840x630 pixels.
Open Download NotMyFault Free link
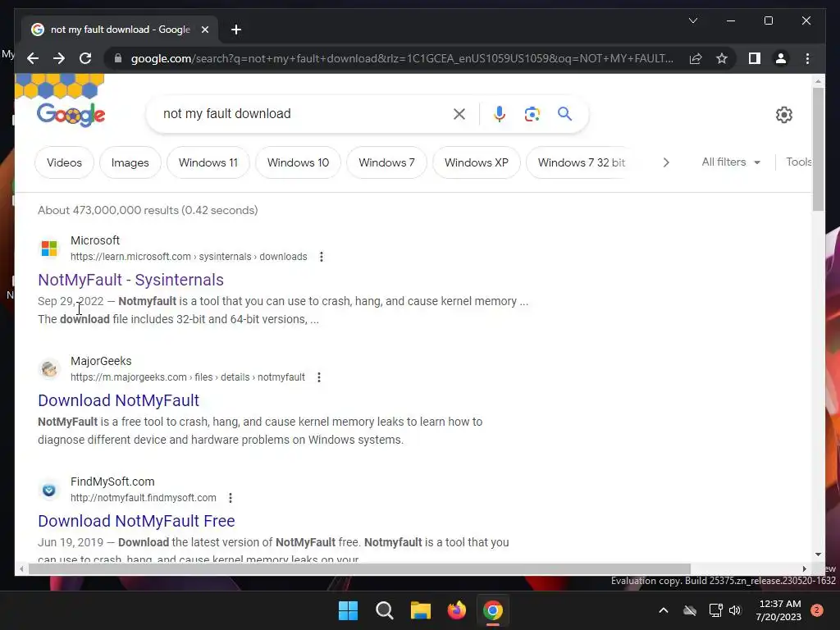136,521
